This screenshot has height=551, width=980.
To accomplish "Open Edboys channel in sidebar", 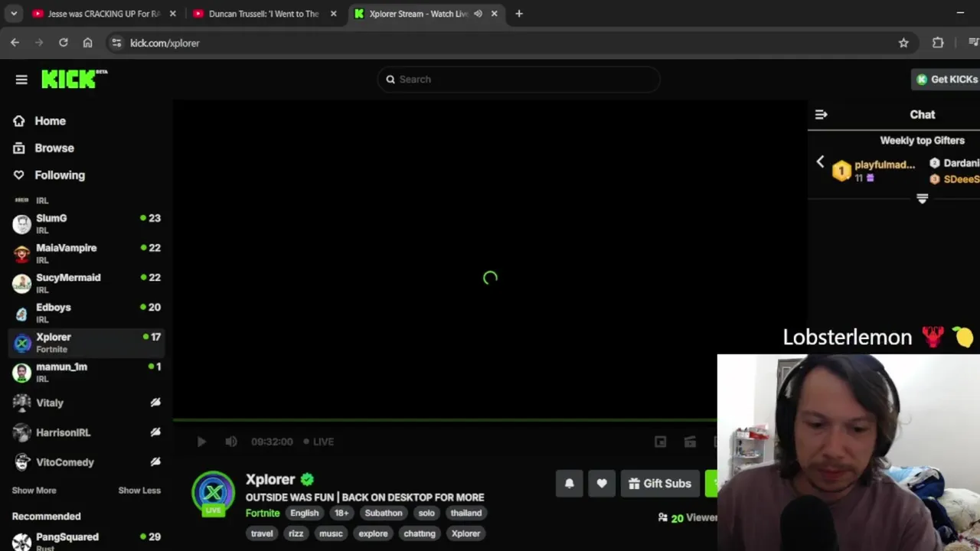I will pos(86,313).
